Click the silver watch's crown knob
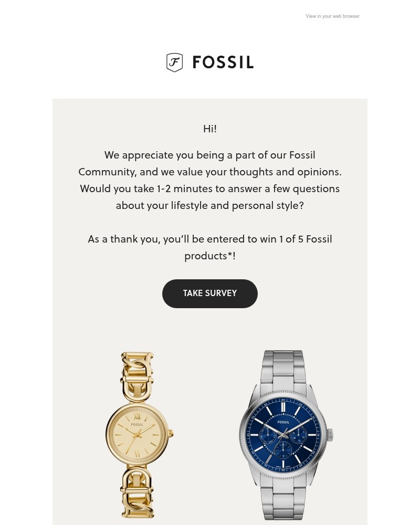Viewport: 420px width, 525px height. tap(331, 435)
